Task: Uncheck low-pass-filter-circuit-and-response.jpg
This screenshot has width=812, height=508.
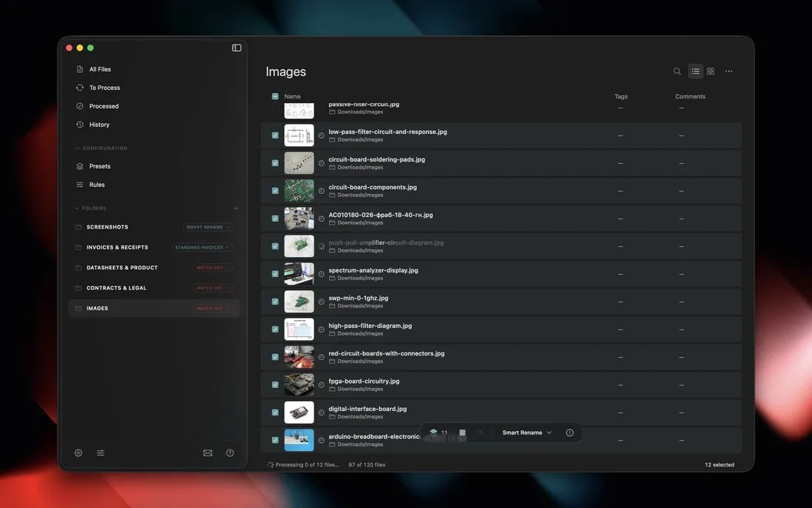Action: [275, 135]
